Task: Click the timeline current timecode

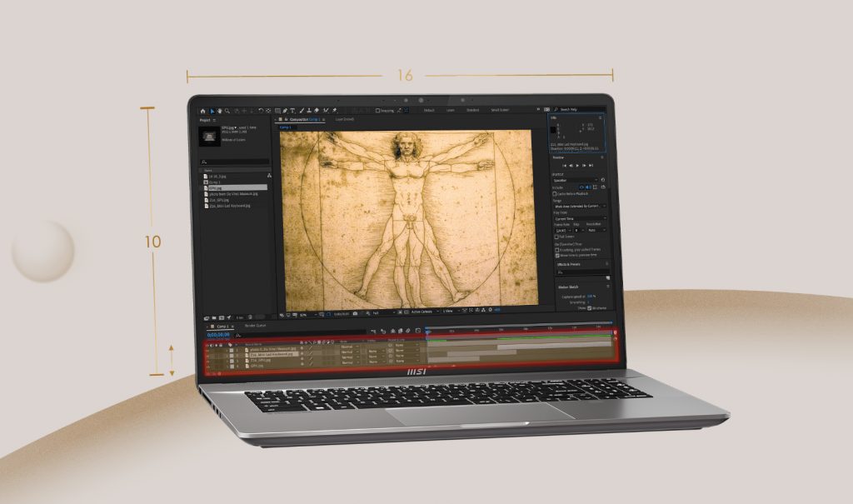Action: (x=218, y=335)
